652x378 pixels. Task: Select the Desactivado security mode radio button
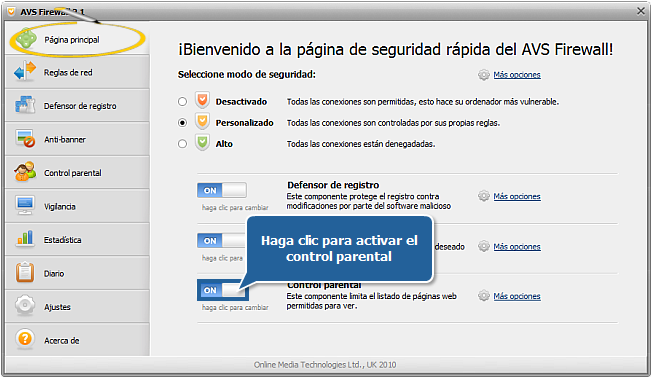click(x=182, y=101)
